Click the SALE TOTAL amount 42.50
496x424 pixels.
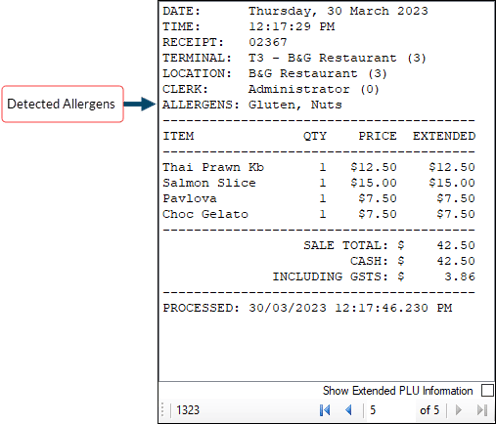tap(456, 245)
